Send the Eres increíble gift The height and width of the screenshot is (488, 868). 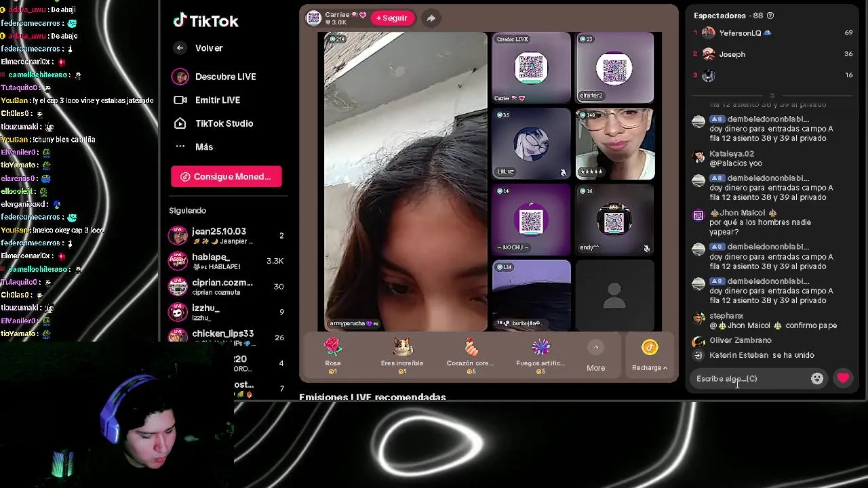click(402, 357)
